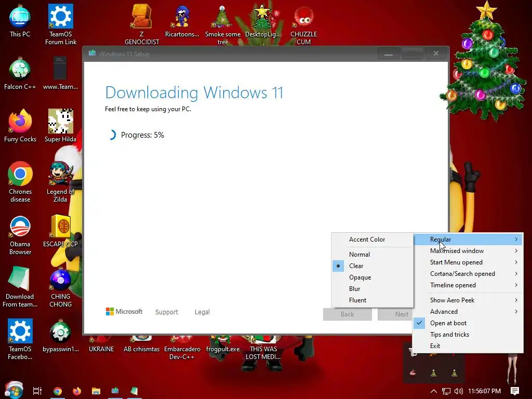Switch to Windows 11 Setup taskbar icon
This screenshot has height=399, width=532.
pos(115,391)
